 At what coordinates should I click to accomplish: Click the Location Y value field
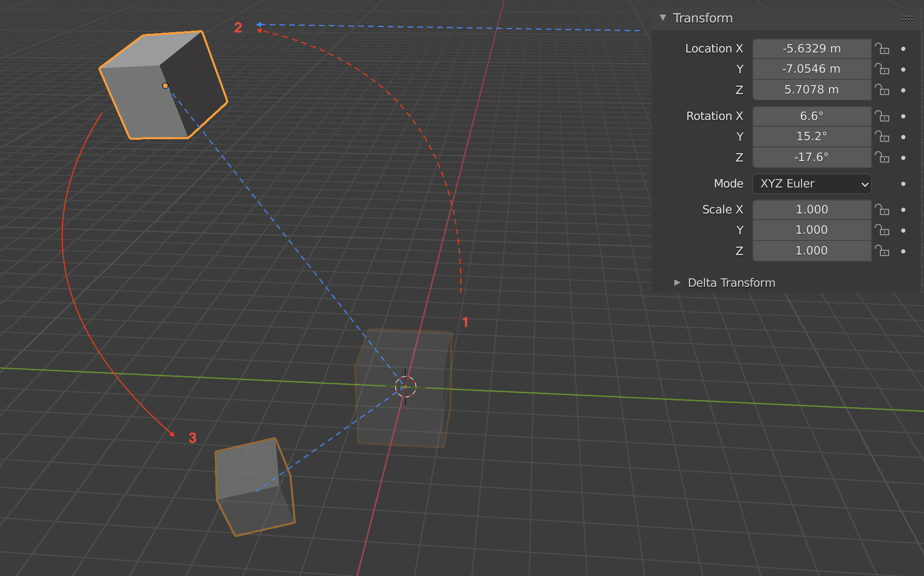pyautogui.click(x=811, y=69)
